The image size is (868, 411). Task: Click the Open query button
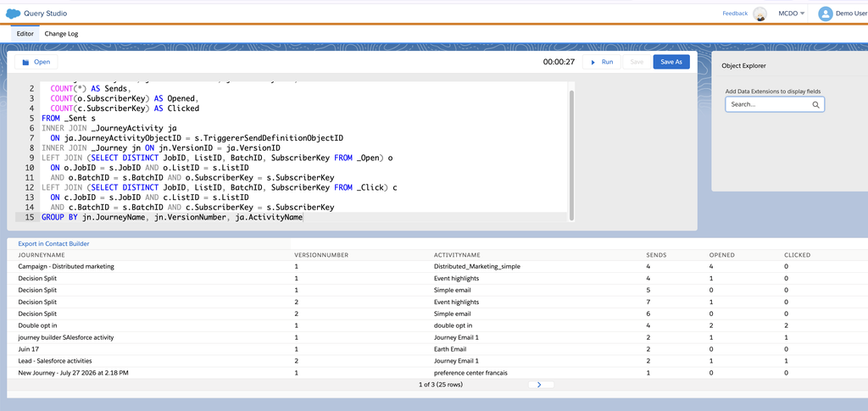36,62
